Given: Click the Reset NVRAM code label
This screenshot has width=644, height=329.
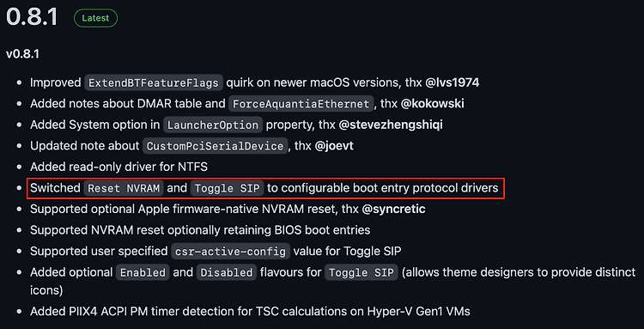Looking at the screenshot, I should tap(124, 188).
